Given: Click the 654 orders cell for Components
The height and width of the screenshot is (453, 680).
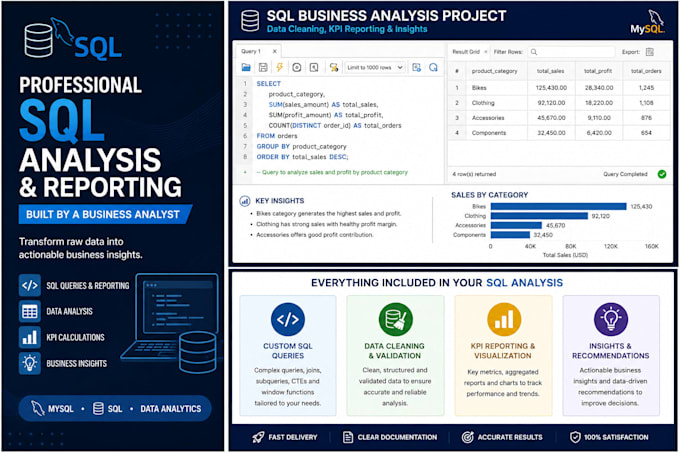Looking at the screenshot, I should pyautogui.click(x=646, y=133).
